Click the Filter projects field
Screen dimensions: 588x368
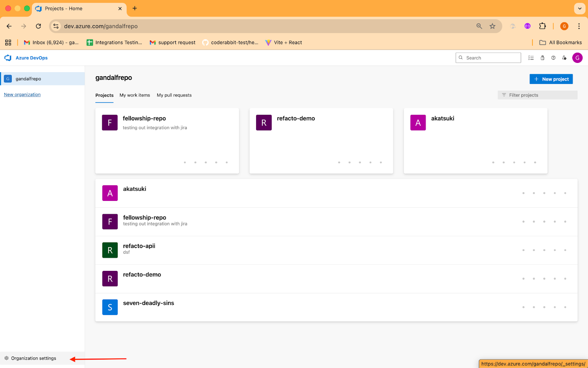pyautogui.click(x=538, y=95)
